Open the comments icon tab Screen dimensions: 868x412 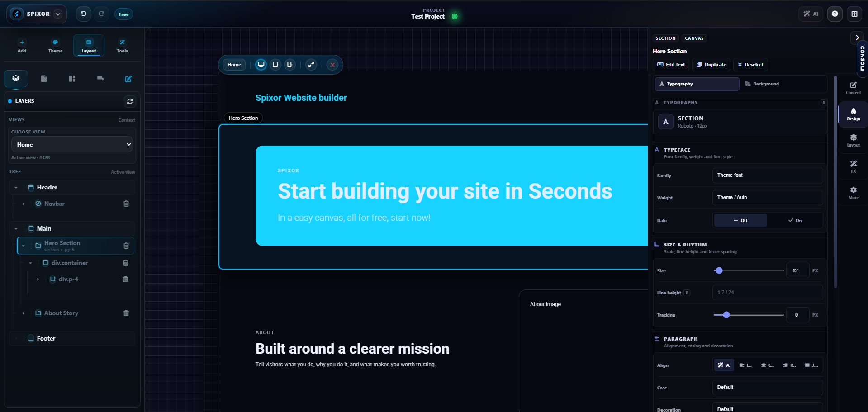click(100, 79)
